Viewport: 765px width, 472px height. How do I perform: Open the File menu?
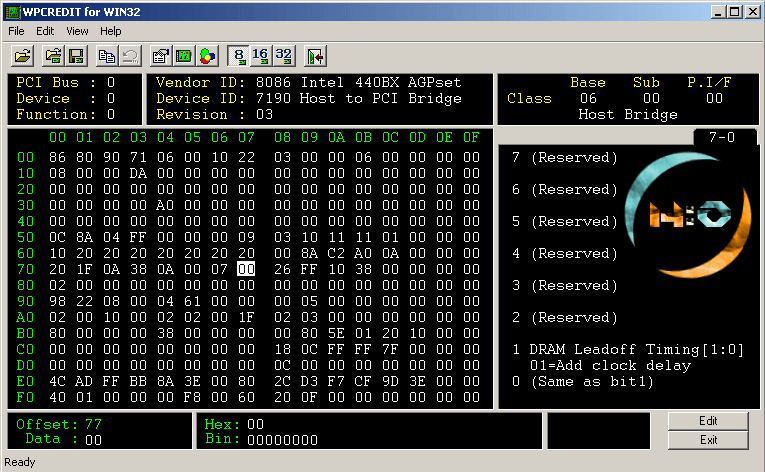pyautogui.click(x=16, y=31)
